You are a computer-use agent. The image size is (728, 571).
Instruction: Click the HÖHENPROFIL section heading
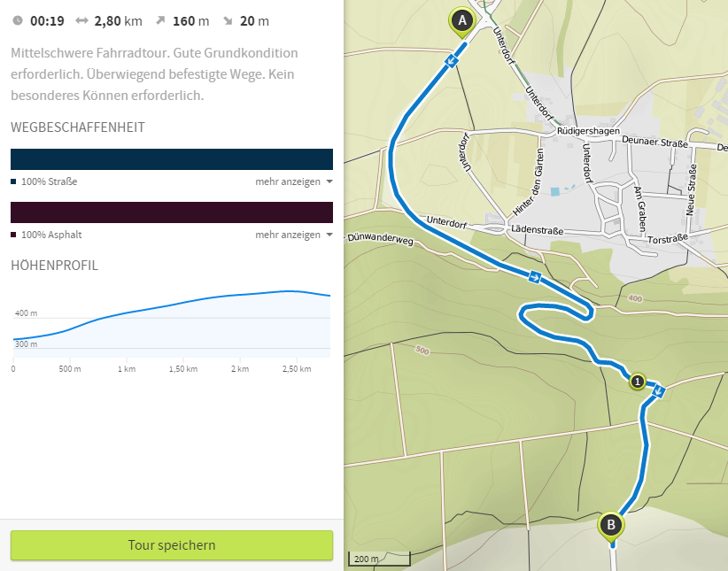coord(54,266)
